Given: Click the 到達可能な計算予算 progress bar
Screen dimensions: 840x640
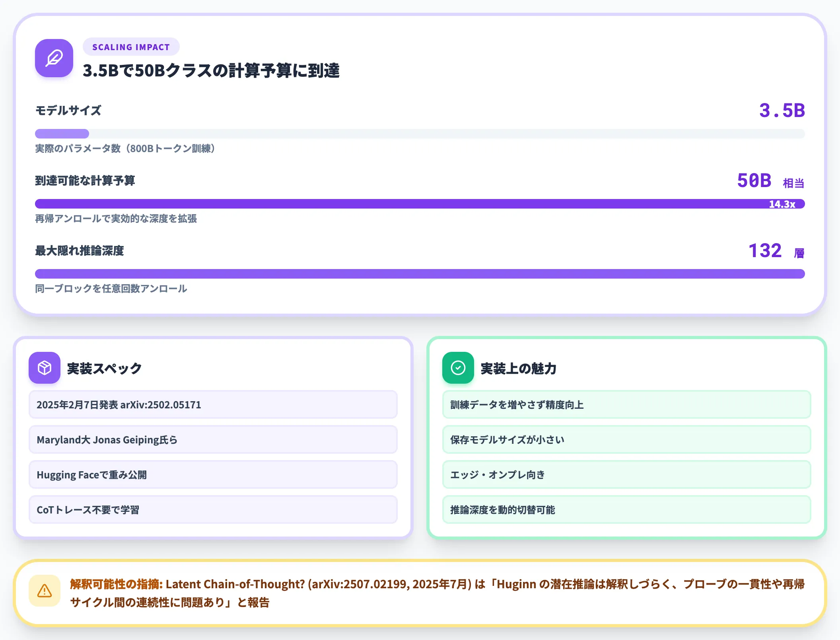Looking at the screenshot, I should 420,204.
